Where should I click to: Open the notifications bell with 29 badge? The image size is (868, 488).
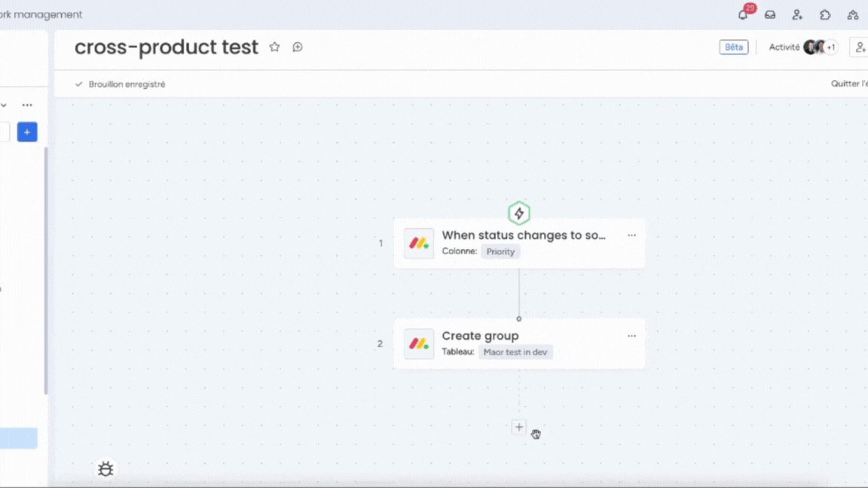(x=744, y=14)
